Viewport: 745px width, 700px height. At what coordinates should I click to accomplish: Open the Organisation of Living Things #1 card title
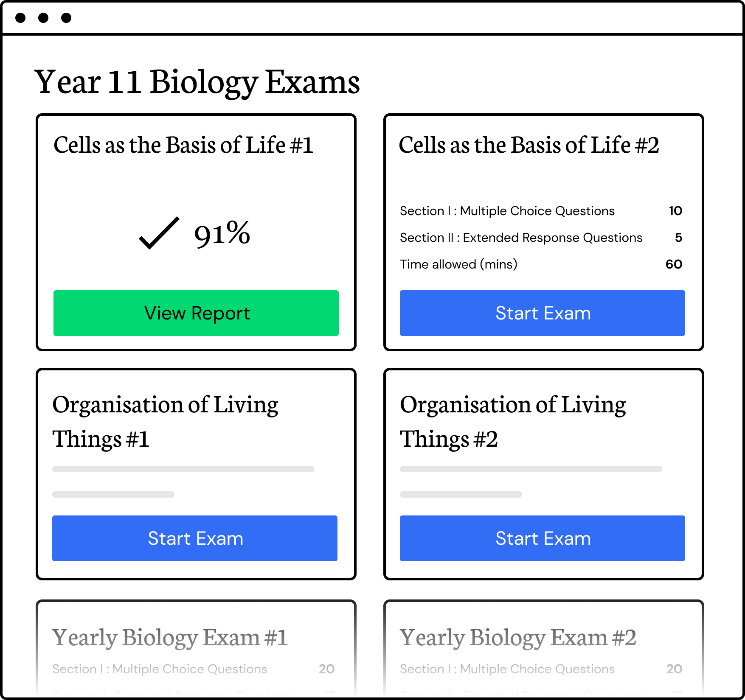tap(165, 421)
